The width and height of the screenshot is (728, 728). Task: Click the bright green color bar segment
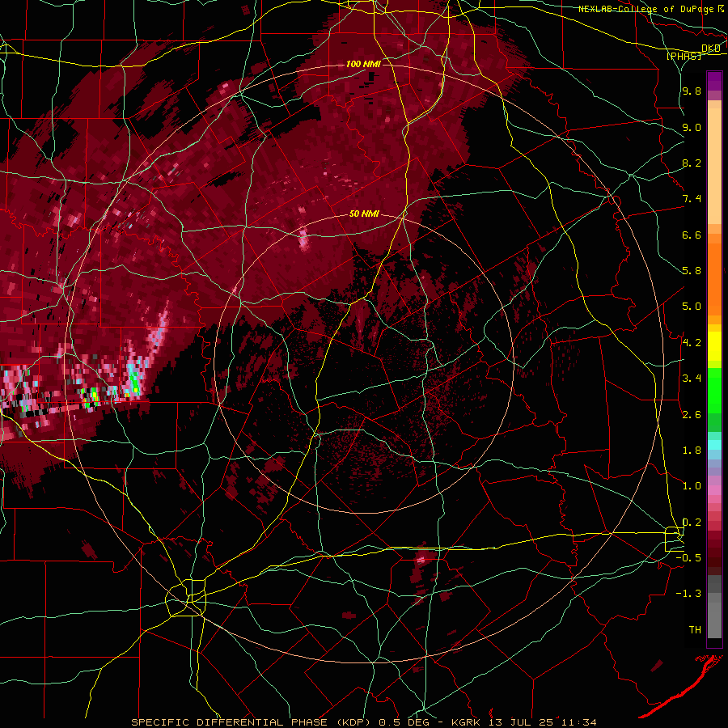[x=714, y=391]
